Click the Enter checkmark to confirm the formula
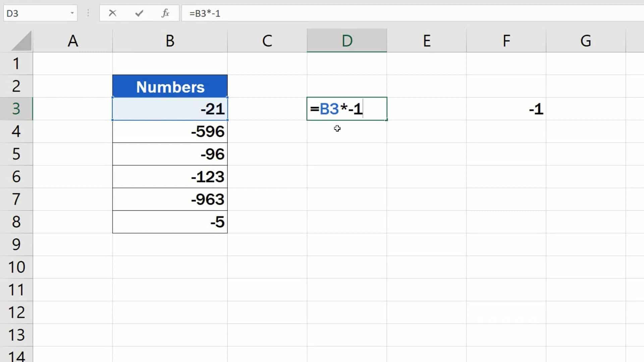The image size is (644, 362). [139, 13]
